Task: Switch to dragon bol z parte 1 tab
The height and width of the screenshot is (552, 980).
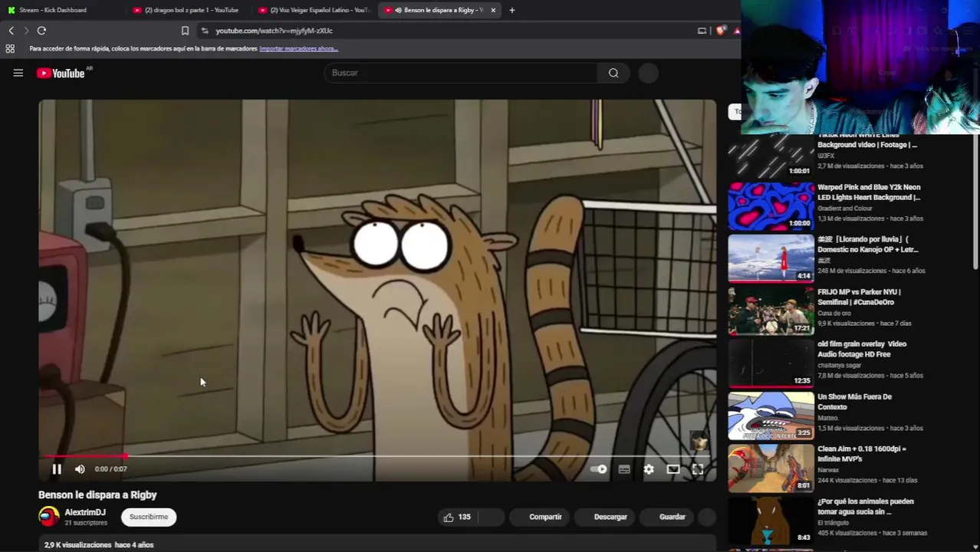Action: (x=186, y=10)
